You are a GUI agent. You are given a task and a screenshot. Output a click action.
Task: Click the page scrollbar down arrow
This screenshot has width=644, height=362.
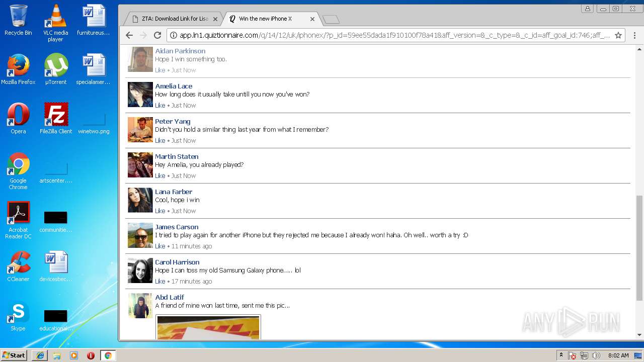click(x=639, y=335)
